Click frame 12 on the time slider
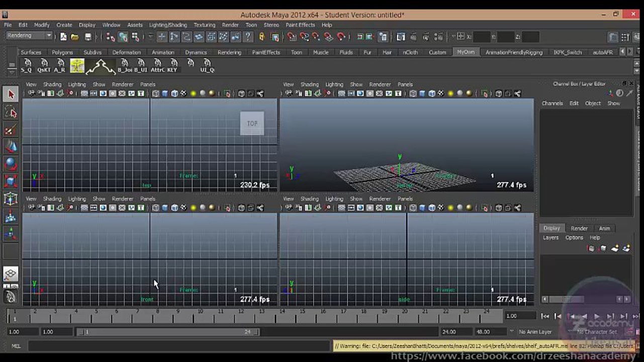The width and height of the screenshot is (644, 362). click(x=241, y=316)
